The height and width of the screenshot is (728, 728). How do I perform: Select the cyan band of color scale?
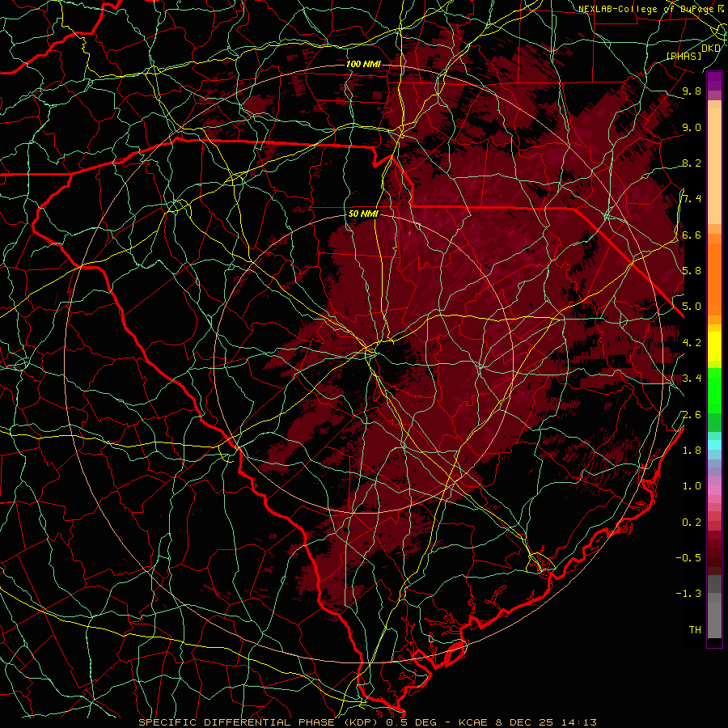click(714, 444)
